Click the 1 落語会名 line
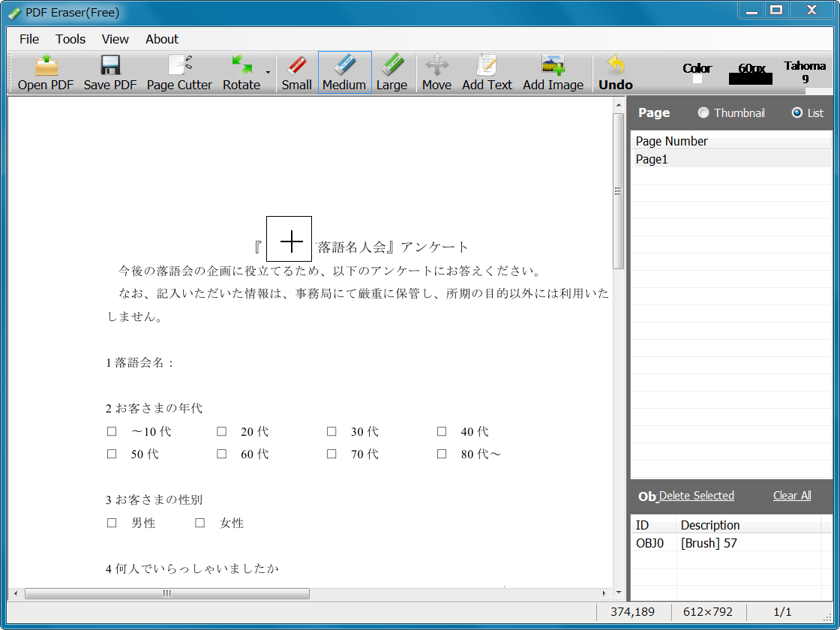 click(140, 363)
